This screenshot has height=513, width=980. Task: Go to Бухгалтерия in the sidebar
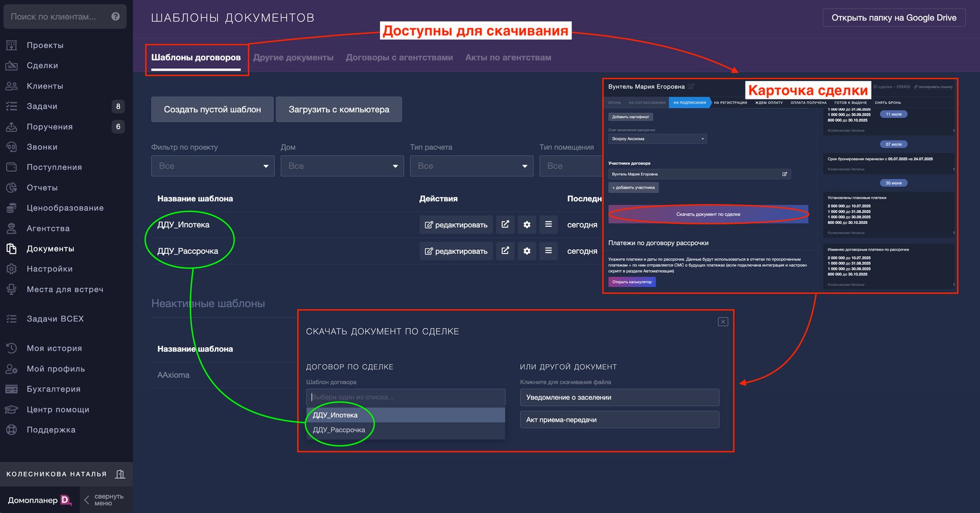coord(53,389)
